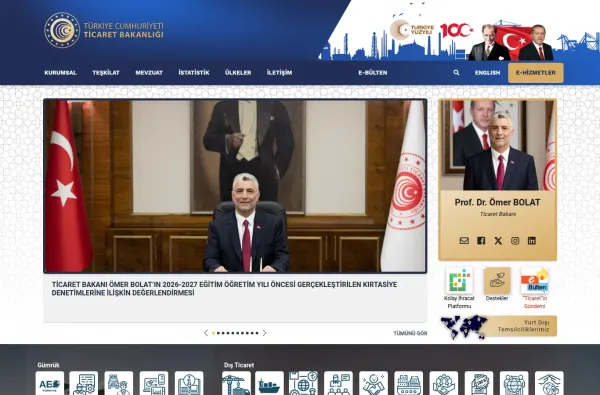Click the Destekler plant-in-hand icon
Viewport: 600px width, 395px height.
[497, 281]
